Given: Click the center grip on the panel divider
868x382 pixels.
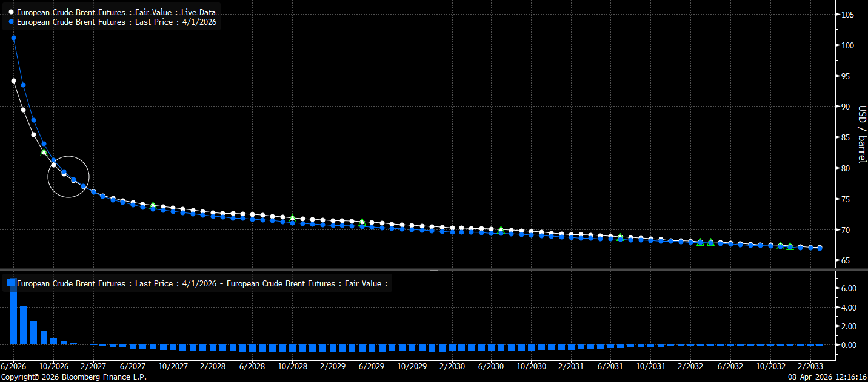Looking at the screenshot, I should tap(434, 269).
